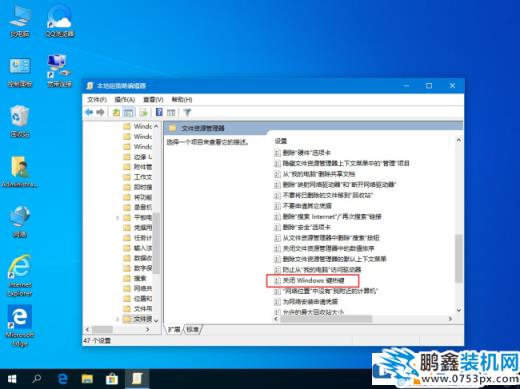Select 防止从"我的电脑"访问驱动器 setting
This screenshot has width=520, height=389.
click(318, 269)
